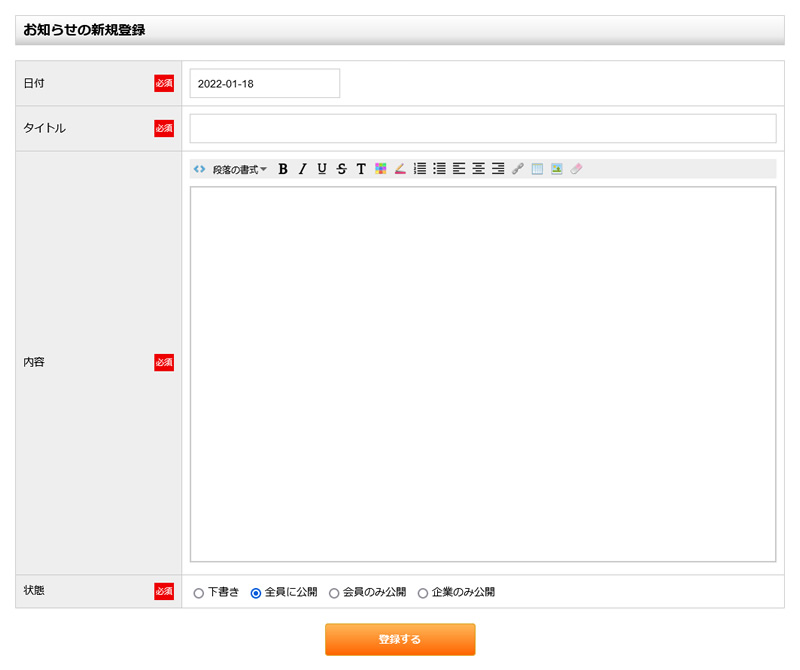This screenshot has height=670, width=800.
Task: Insert a hyperlink with the chain icon
Action: click(517, 168)
